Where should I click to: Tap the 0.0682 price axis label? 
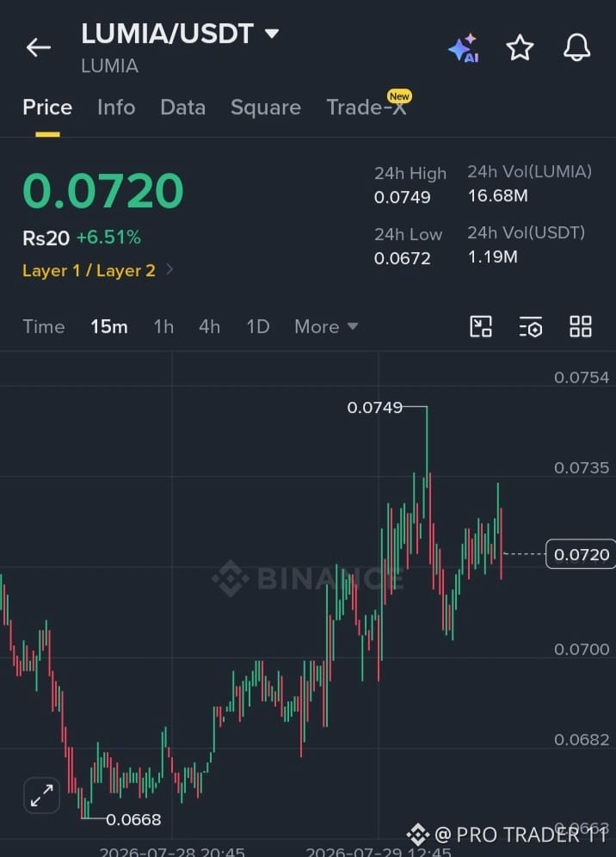click(582, 739)
